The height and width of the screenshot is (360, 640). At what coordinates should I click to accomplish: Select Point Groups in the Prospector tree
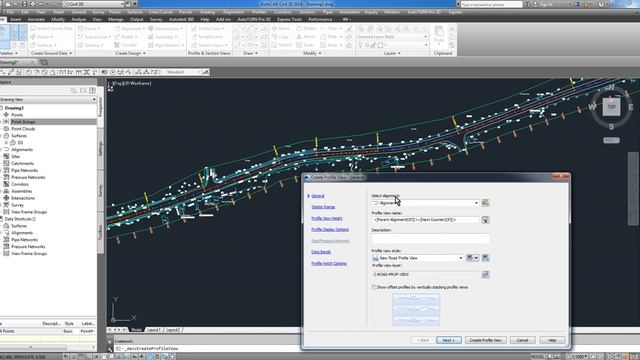(23, 122)
